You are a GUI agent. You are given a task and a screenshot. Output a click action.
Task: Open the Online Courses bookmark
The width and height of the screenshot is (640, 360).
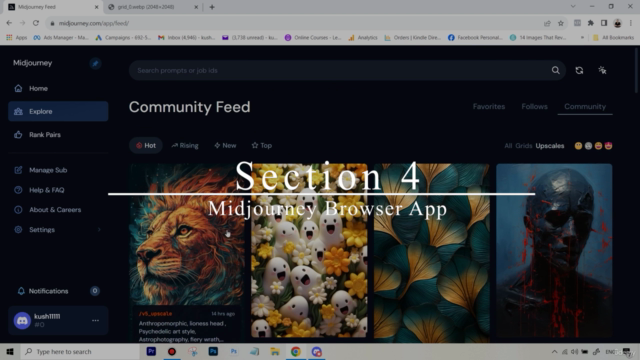(x=313, y=38)
